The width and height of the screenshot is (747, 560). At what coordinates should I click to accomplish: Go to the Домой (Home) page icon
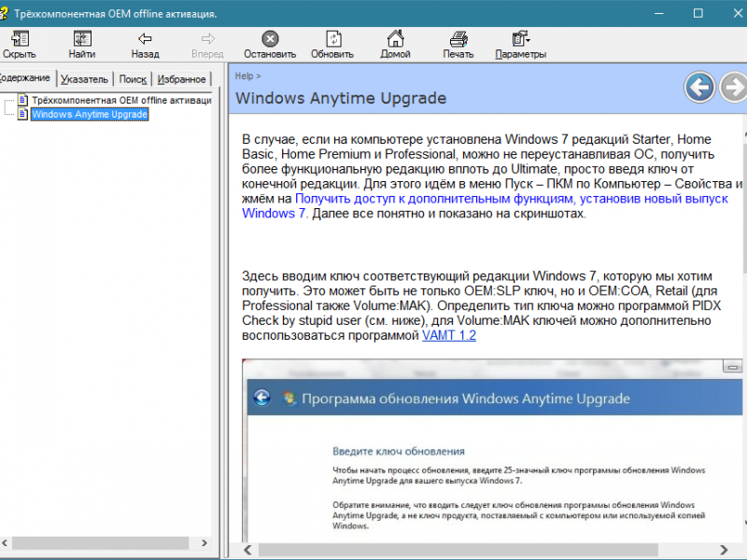tap(395, 39)
